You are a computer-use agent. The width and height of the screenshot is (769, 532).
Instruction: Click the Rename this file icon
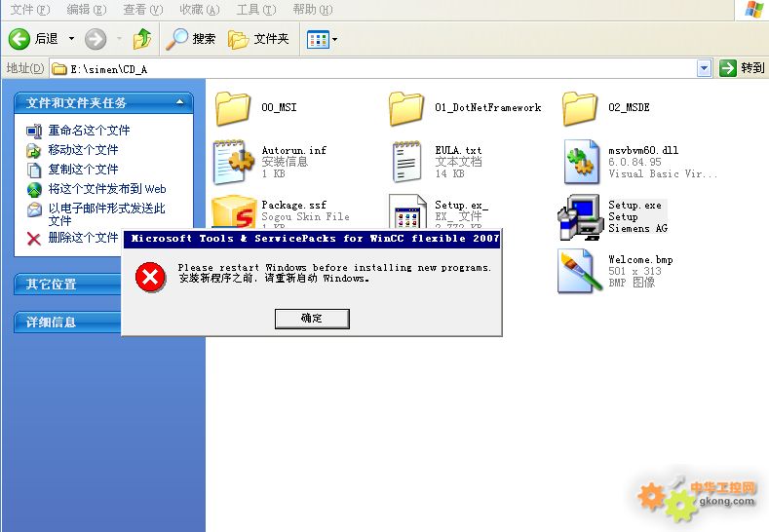(x=34, y=131)
